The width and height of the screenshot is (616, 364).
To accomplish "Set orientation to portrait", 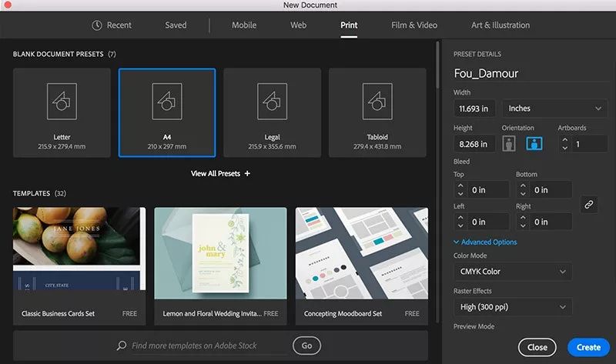I will 509,143.
